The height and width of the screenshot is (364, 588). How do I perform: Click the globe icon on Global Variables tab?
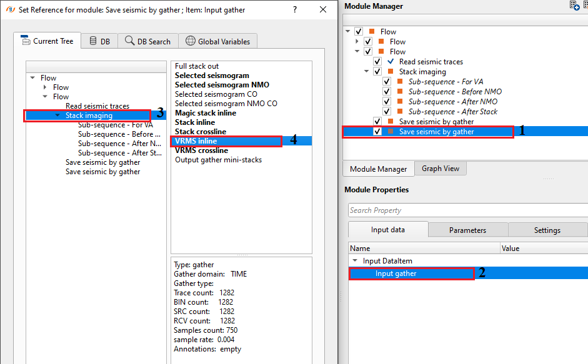coord(190,41)
